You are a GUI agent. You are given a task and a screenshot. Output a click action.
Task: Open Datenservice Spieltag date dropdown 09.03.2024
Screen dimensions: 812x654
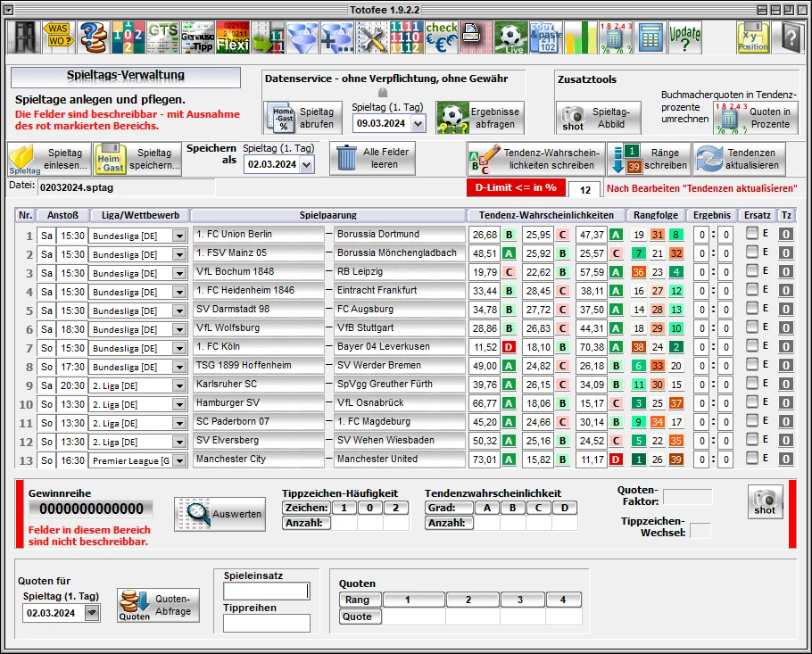pos(418,124)
